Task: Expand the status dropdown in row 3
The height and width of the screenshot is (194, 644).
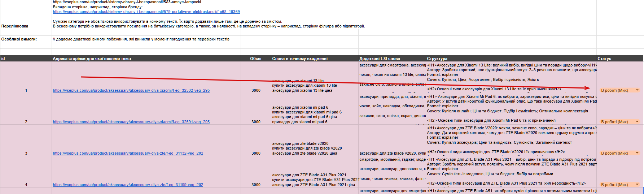Action: point(637,153)
